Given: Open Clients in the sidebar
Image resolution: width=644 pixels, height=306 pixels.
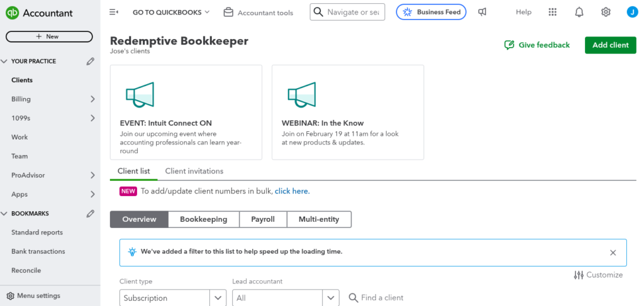Looking at the screenshot, I should [x=22, y=80].
